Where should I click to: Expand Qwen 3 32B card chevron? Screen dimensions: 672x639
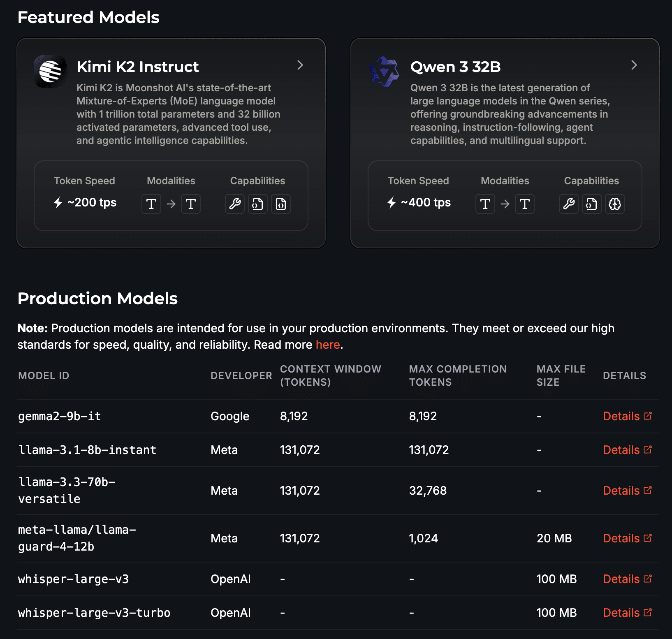pyautogui.click(x=634, y=65)
